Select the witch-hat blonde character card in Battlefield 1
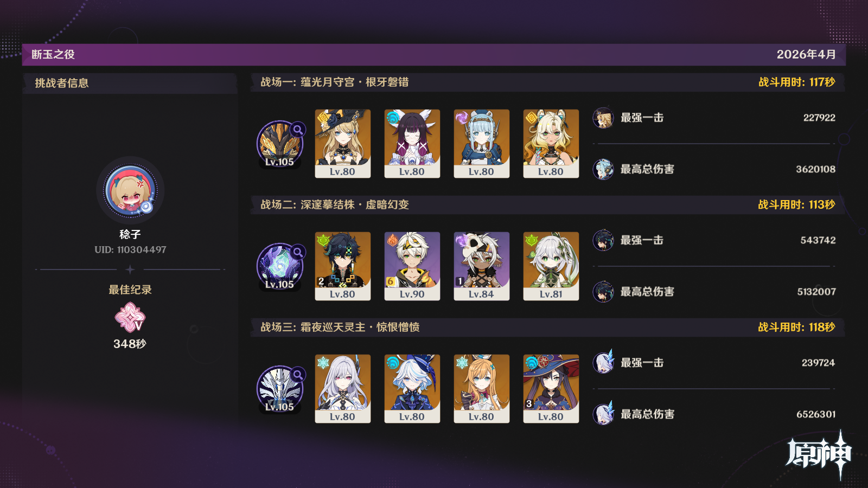 click(x=343, y=144)
